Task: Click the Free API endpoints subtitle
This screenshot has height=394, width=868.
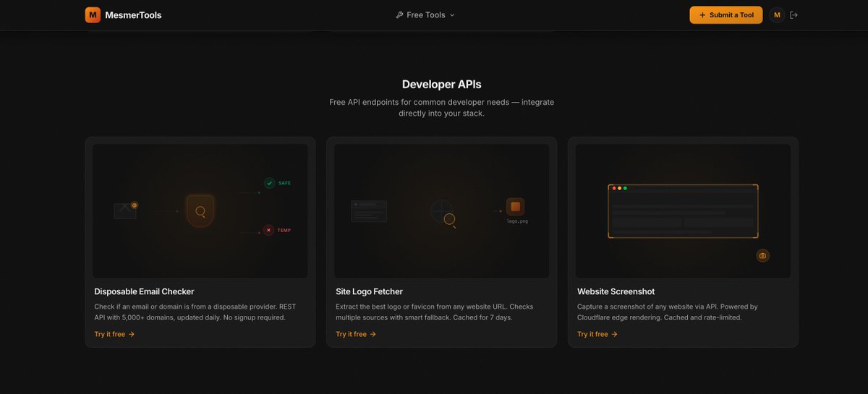Action: (441, 108)
